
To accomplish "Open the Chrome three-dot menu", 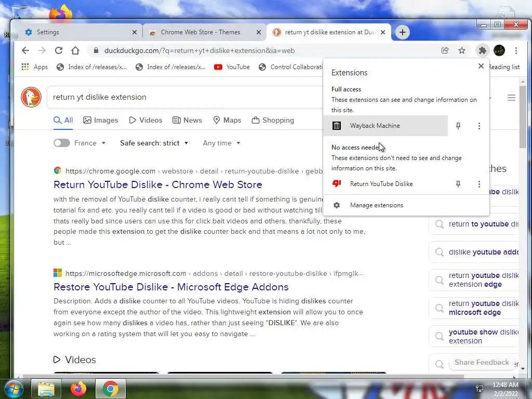I will tap(516, 50).
